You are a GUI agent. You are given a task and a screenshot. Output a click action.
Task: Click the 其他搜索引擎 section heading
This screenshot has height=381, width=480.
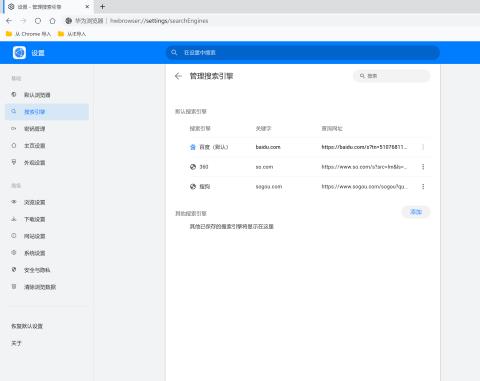(x=191, y=213)
